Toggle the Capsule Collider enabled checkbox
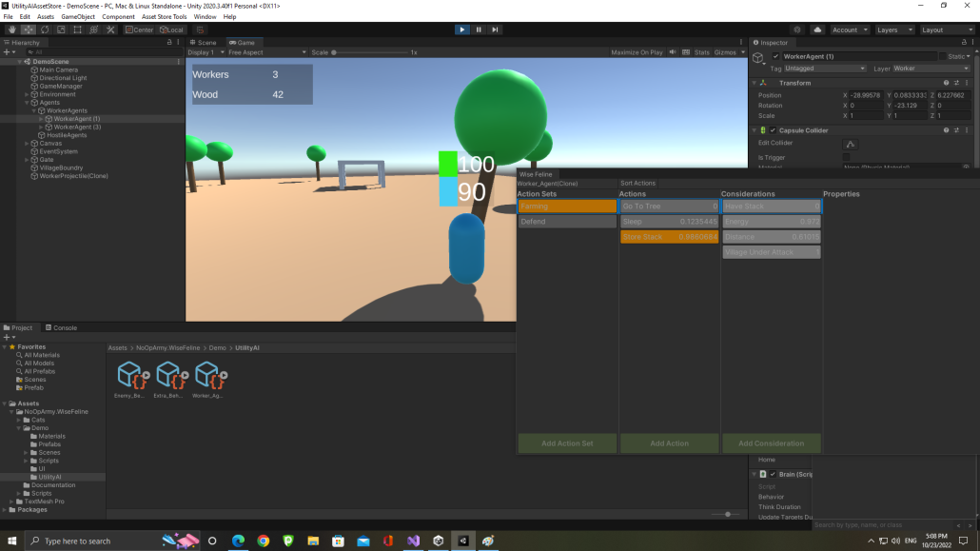 click(x=774, y=130)
